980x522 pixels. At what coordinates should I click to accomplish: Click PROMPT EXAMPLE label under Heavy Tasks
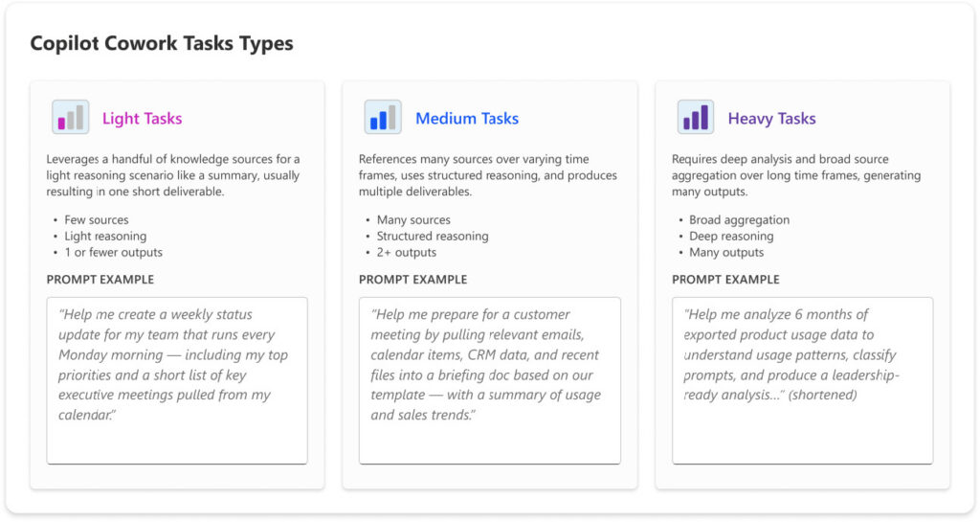point(725,280)
